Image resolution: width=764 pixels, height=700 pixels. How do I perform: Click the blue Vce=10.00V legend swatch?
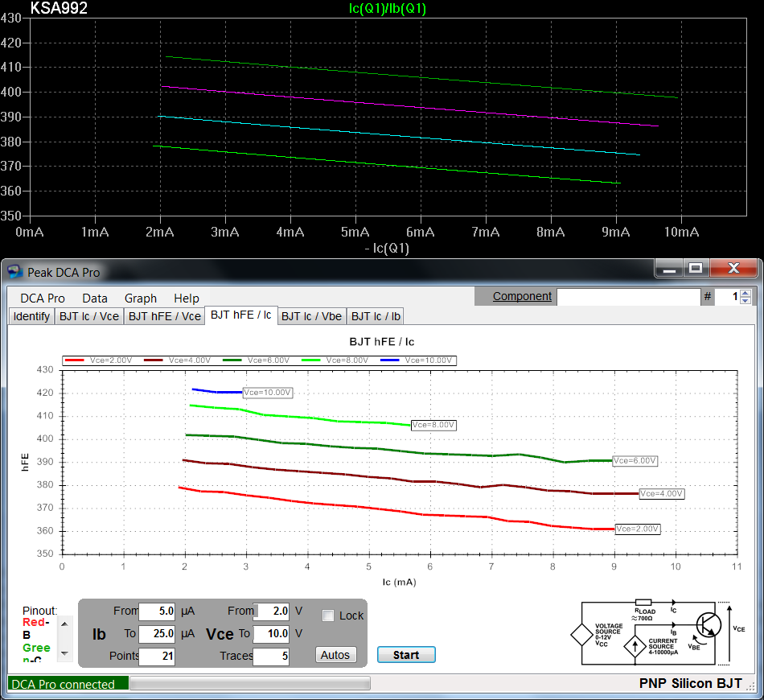tap(390, 360)
